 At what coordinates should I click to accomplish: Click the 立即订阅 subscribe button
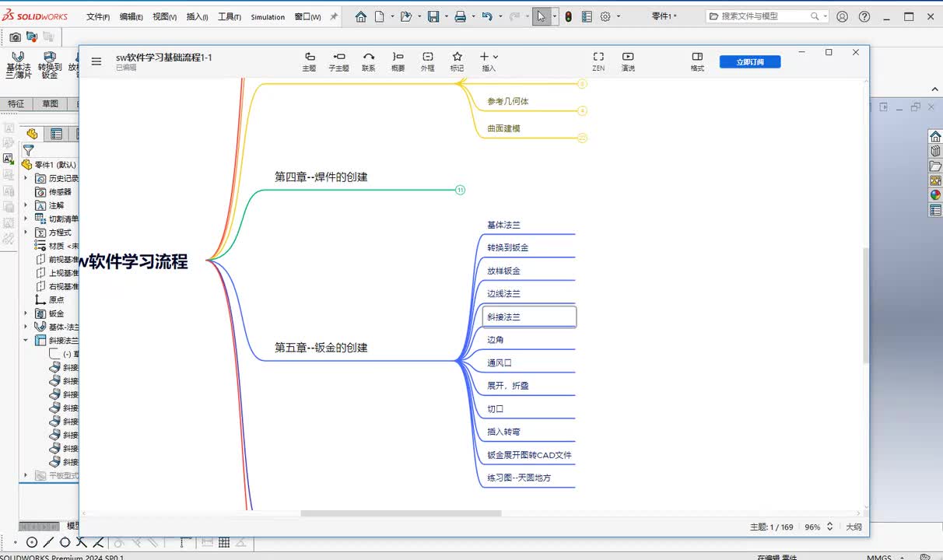(x=749, y=62)
